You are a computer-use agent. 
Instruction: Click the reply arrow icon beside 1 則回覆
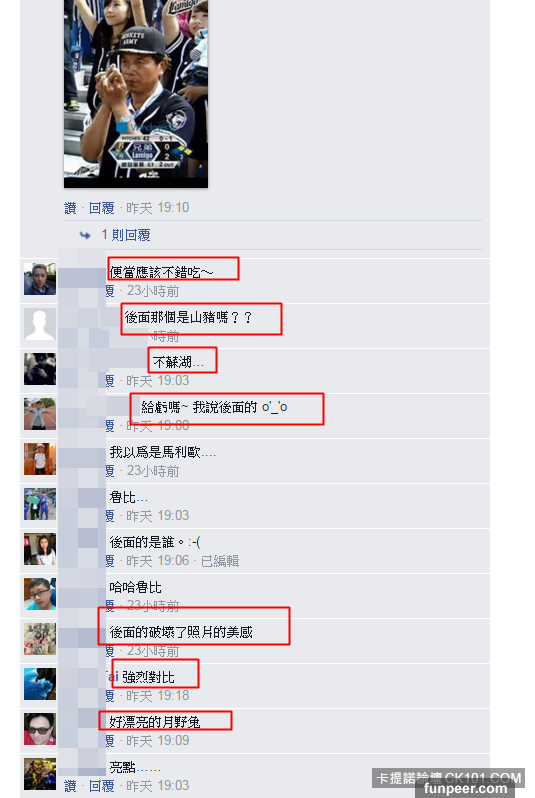coord(85,235)
